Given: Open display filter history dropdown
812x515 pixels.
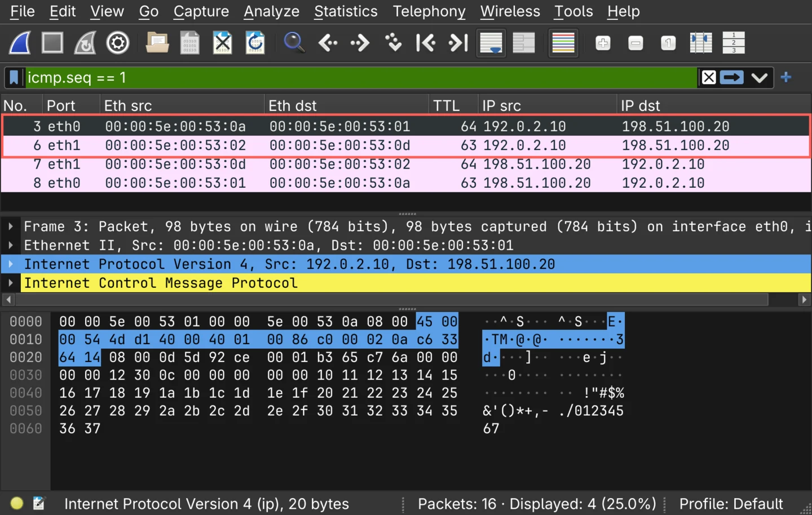Looking at the screenshot, I should 760,78.
